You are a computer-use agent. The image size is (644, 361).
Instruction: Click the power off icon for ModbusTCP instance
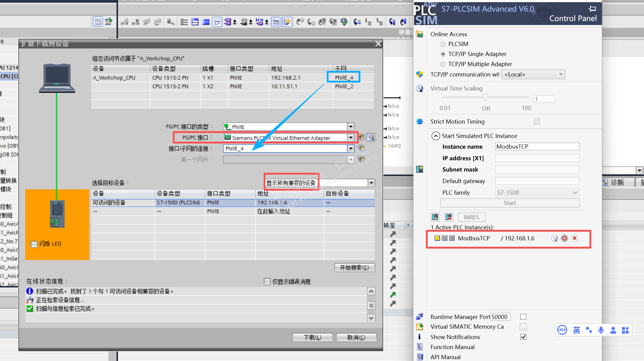point(564,238)
